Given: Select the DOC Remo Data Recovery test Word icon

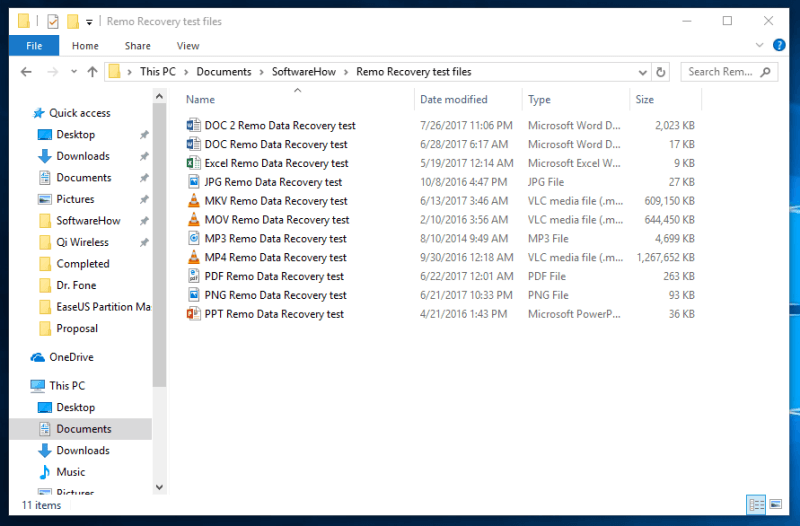Looking at the screenshot, I should (x=193, y=144).
